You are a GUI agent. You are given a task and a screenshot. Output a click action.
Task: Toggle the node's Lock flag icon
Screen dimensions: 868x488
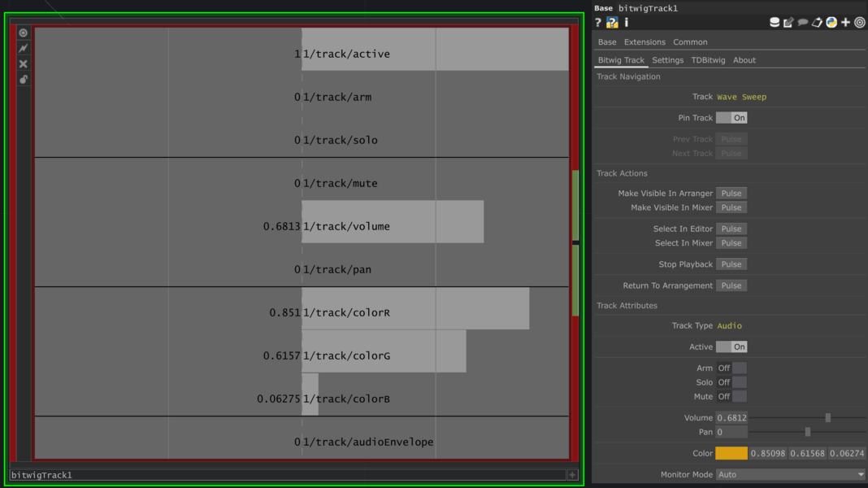coord(24,80)
